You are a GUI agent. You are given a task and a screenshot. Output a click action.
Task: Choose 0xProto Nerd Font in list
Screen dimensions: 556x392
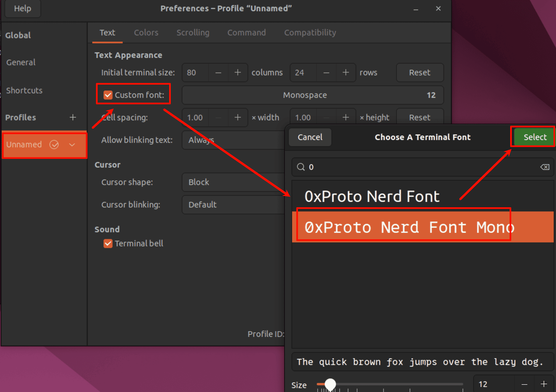tap(372, 196)
